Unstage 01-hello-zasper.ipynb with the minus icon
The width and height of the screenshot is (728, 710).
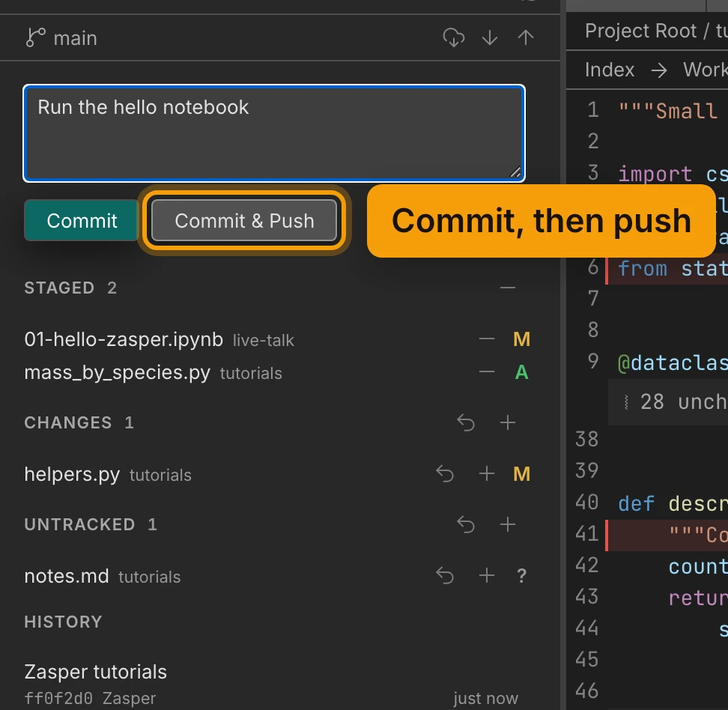click(487, 339)
